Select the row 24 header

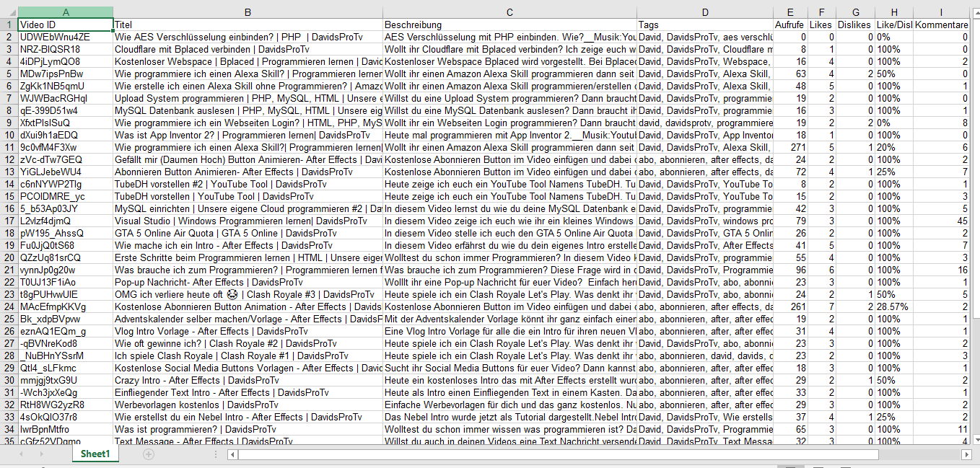coord(8,306)
